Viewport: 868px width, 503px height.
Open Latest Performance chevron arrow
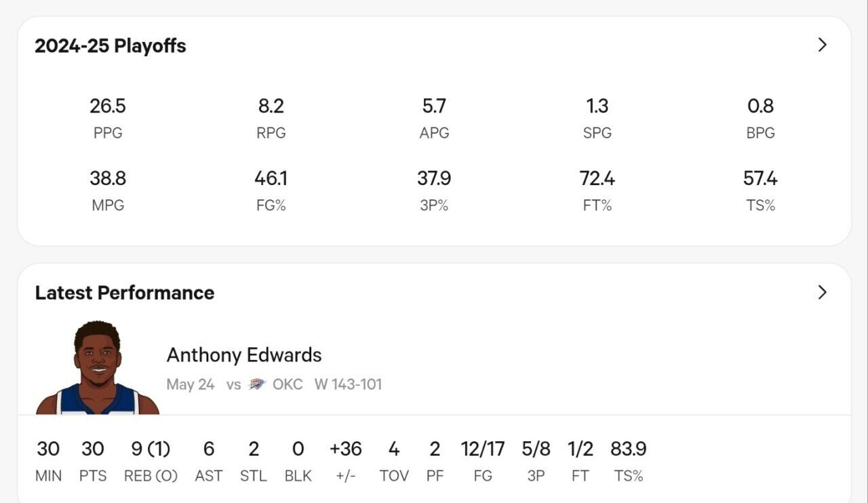[823, 292]
